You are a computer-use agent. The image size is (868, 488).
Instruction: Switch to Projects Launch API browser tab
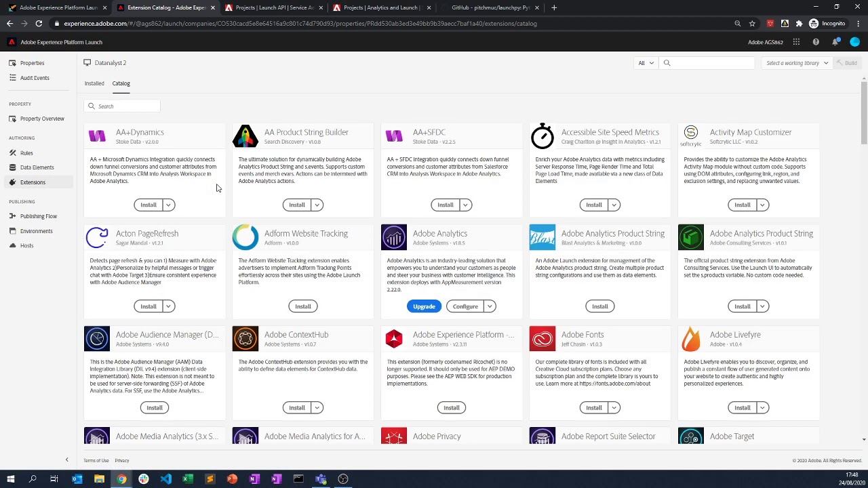(x=274, y=7)
